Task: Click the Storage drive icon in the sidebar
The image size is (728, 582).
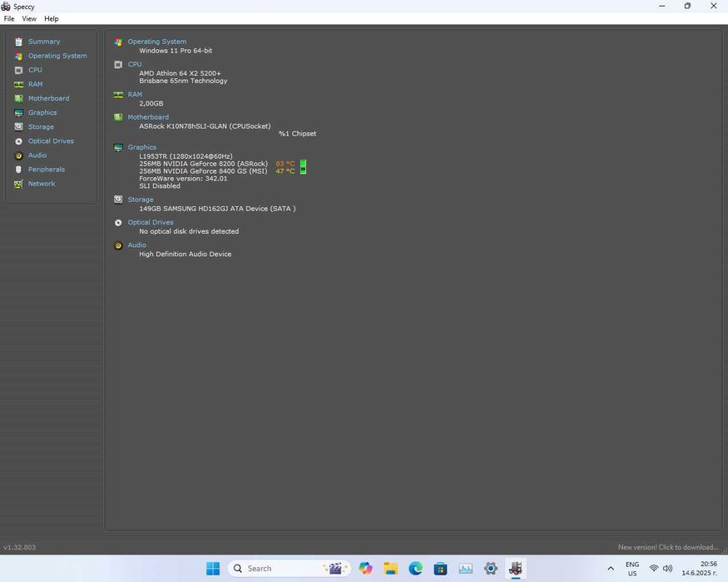Action: click(x=18, y=126)
